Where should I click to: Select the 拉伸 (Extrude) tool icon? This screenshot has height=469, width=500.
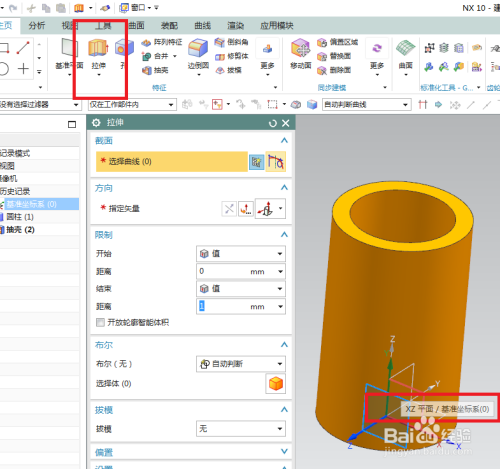[98, 48]
